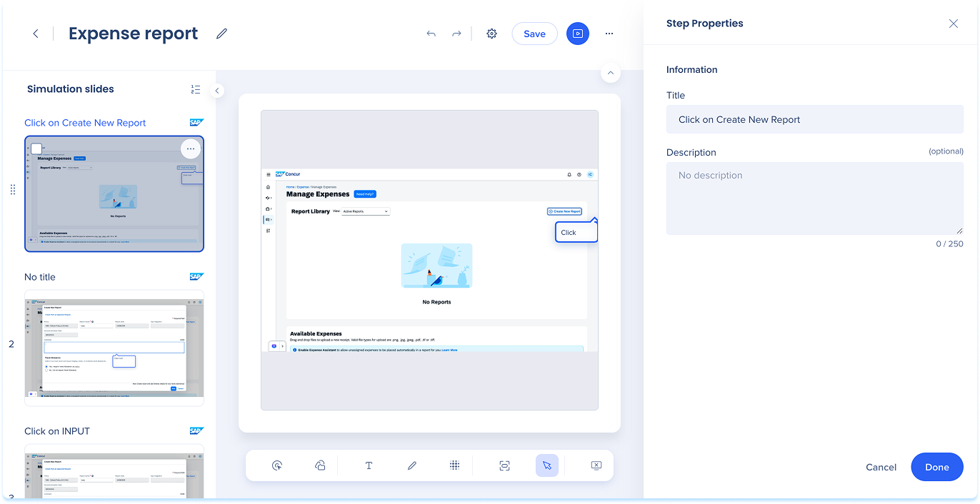Open the first slide's three-dot options menu
Viewport: 980px width, 504px height.
(190, 148)
